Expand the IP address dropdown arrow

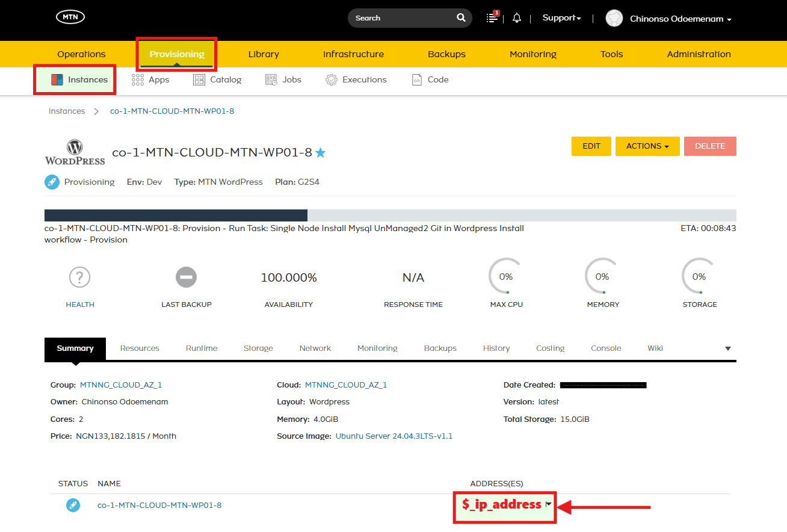[x=548, y=504]
